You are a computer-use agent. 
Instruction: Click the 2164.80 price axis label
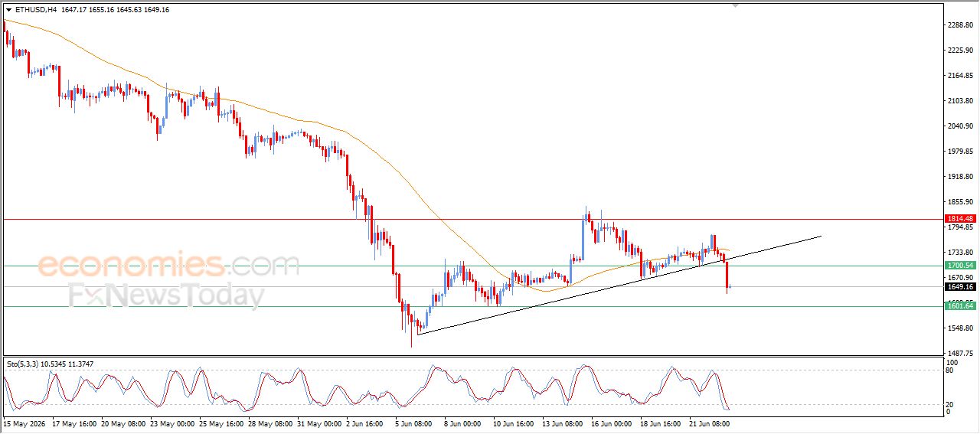pos(960,76)
